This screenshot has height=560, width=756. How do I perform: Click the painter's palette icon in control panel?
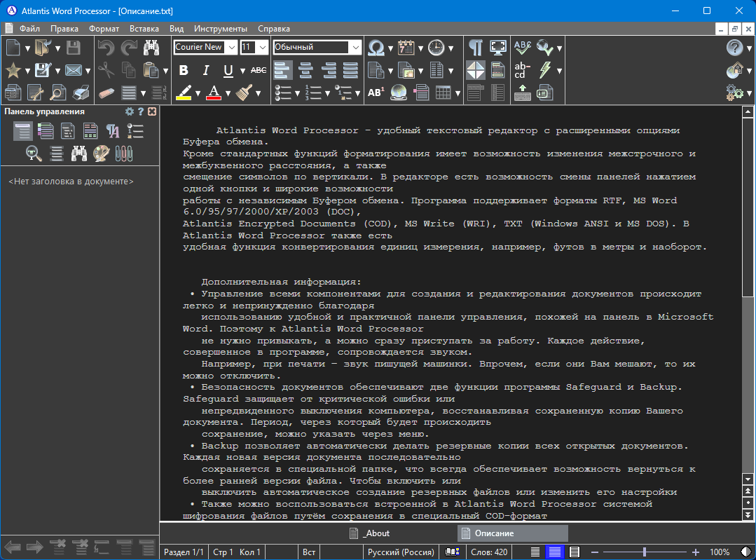pos(101,152)
